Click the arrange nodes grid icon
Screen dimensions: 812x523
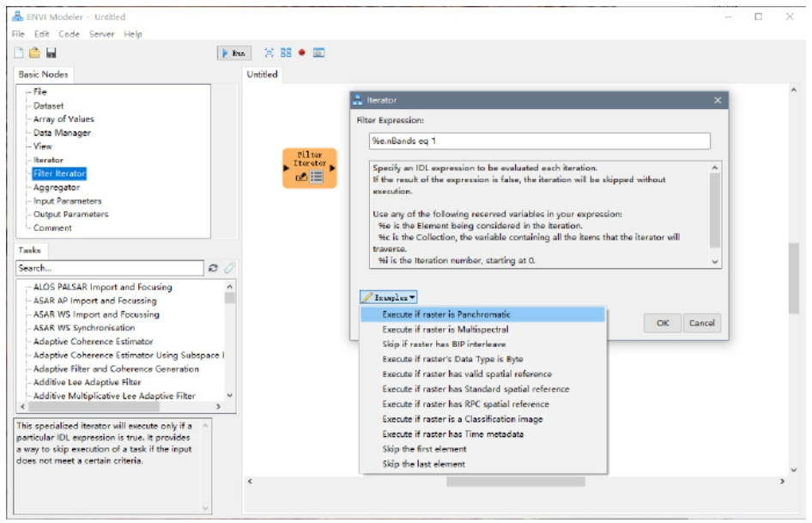pyautogui.click(x=286, y=52)
